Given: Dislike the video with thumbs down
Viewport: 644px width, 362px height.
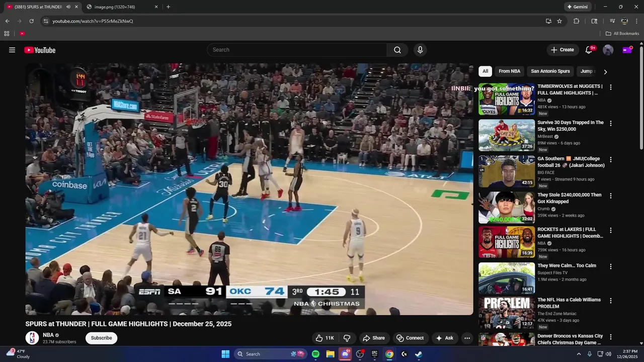Looking at the screenshot, I should tap(347, 338).
